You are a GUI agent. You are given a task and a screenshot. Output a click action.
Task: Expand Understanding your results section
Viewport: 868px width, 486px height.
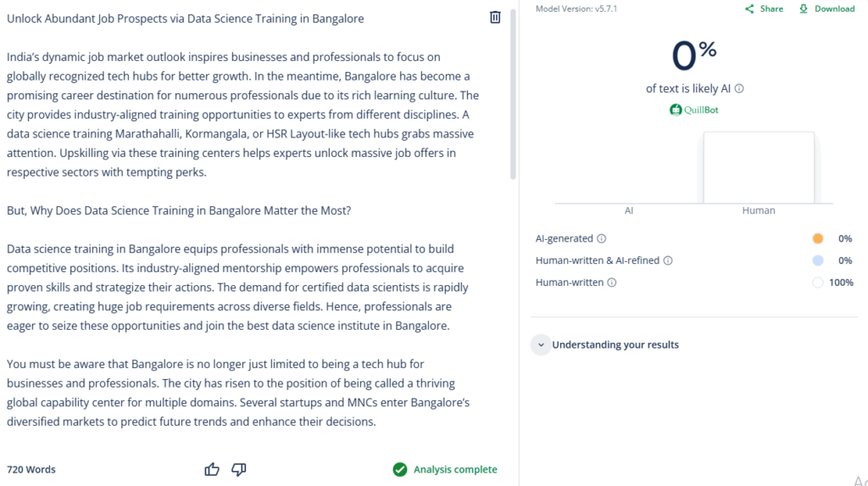tap(541, 345)
